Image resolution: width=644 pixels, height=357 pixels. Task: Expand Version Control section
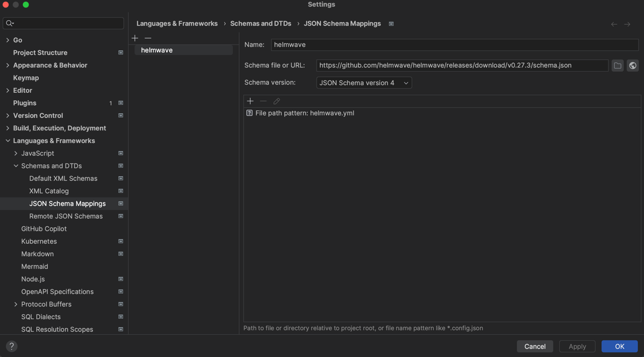8,115
